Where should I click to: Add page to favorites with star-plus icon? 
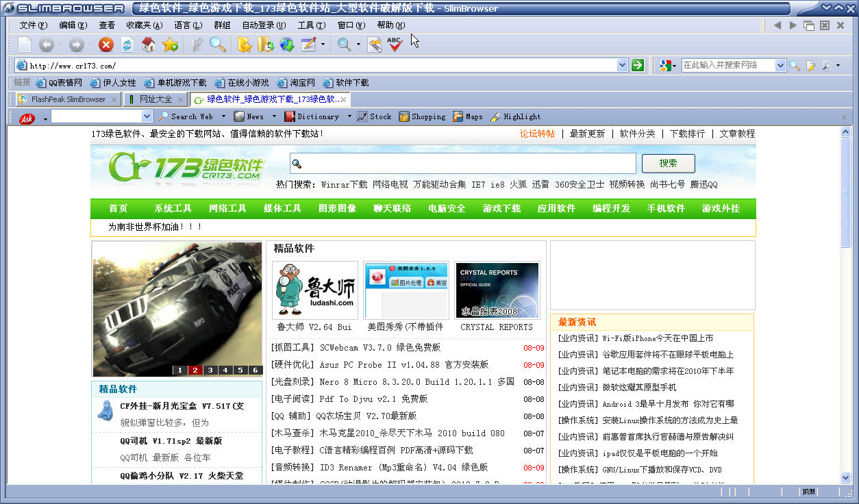170,45
